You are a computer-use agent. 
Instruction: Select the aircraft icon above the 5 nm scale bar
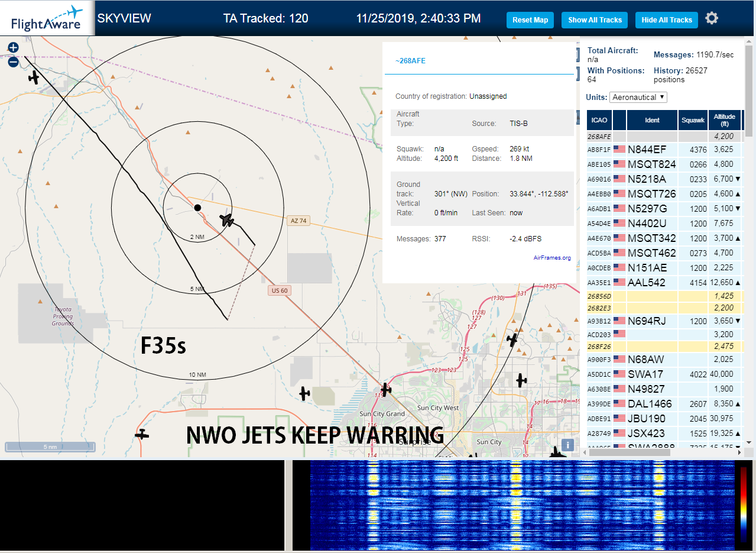click(142, 434)
